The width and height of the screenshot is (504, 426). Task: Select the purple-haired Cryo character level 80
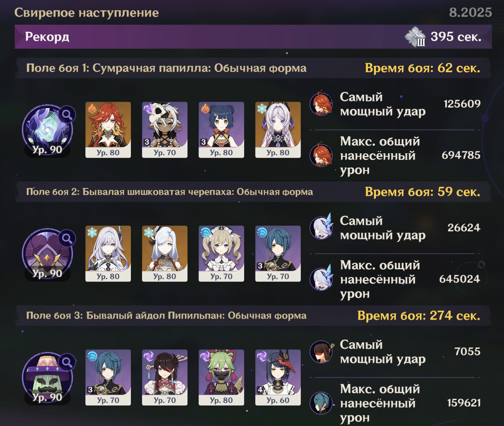(x=278, y=130)
